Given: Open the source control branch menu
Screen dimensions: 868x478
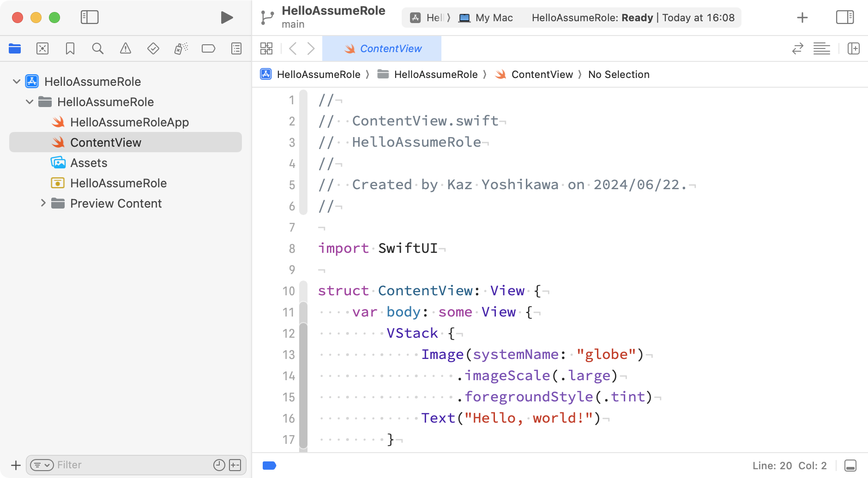Looking at the screenshot, I should [x=267, y=18].
